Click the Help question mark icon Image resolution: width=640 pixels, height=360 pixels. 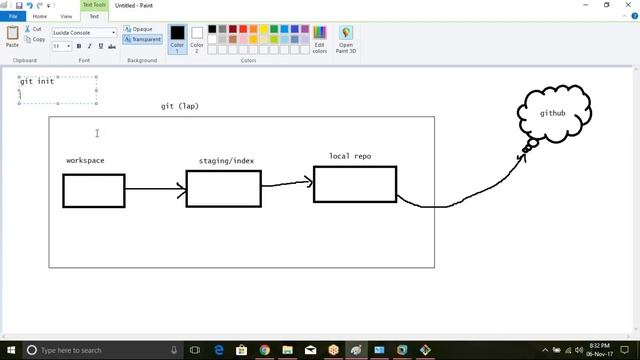(635, 16)
